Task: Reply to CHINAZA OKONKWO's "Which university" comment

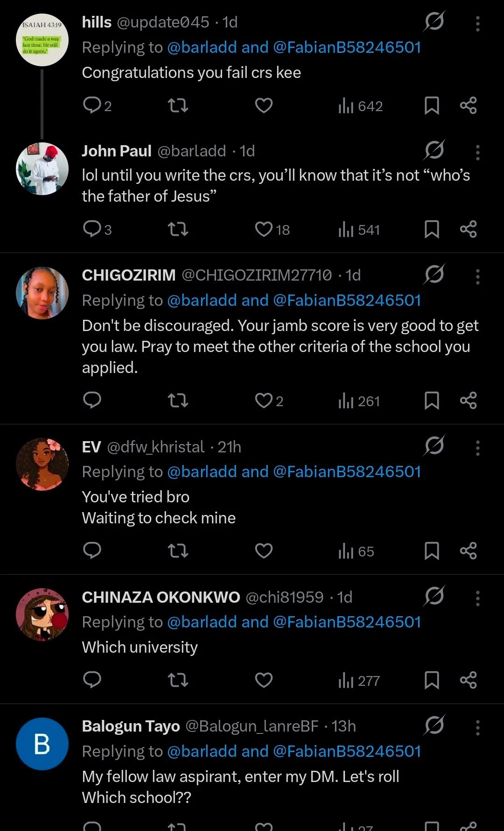Action: tap(92, 680)
